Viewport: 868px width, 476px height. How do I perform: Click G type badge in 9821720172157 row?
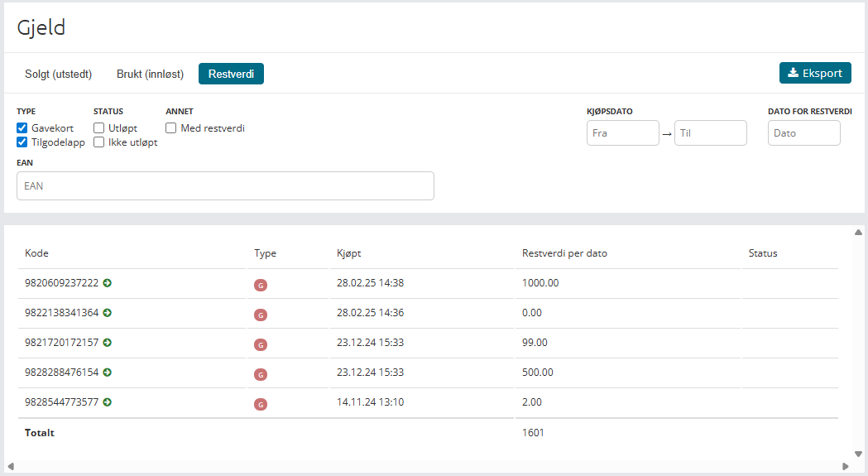(x=261, y=344)
